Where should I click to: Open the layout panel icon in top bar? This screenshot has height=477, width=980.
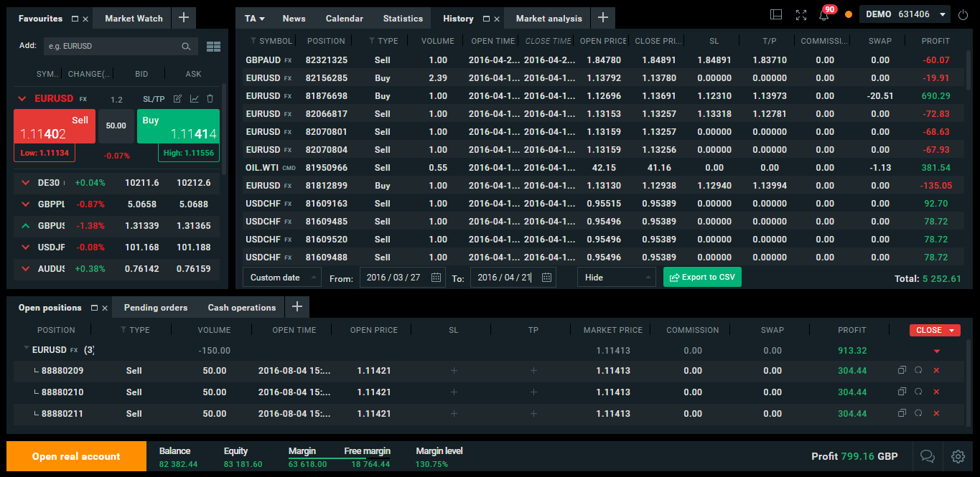(x=775, y=15)
